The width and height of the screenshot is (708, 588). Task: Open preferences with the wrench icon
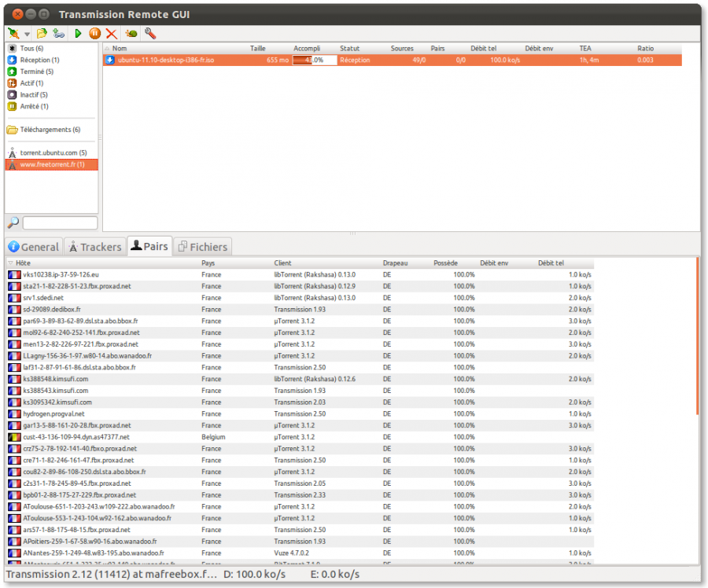150,33
